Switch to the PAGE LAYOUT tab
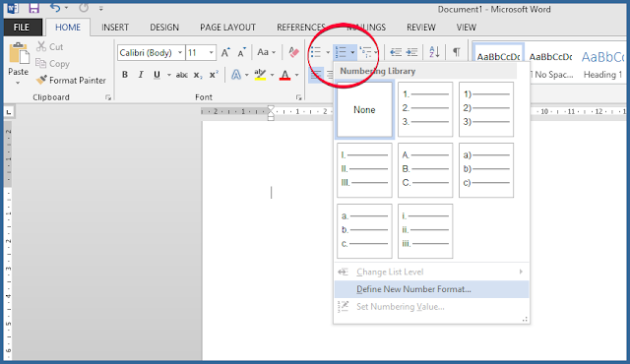The height and width of the screenshot is (364, 630). point(227,28)
